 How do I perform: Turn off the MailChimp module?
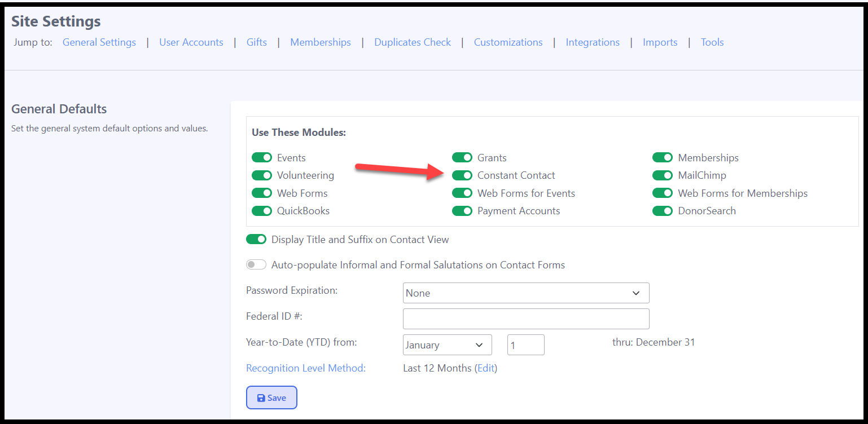663,175
